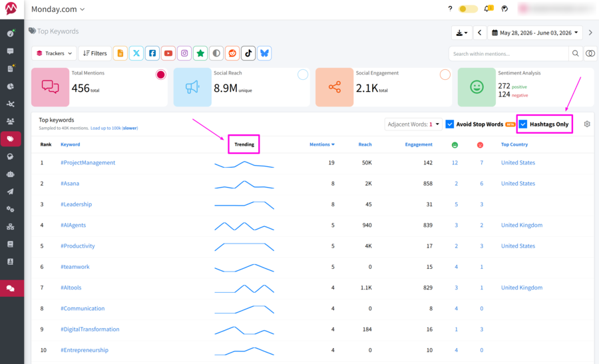Click negative count 6 in #Asana row
The height and width of the screenshot is (364, 599).
[481, 184]
